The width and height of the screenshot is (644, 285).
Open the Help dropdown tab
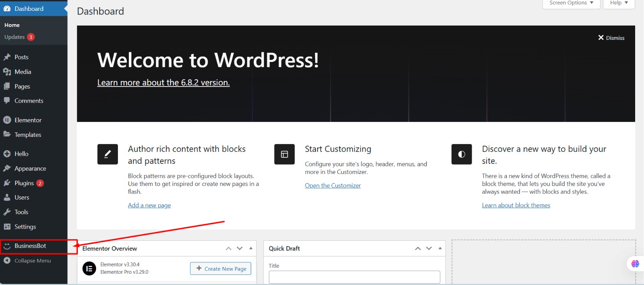pyautogui.click(x=619, y=3)
